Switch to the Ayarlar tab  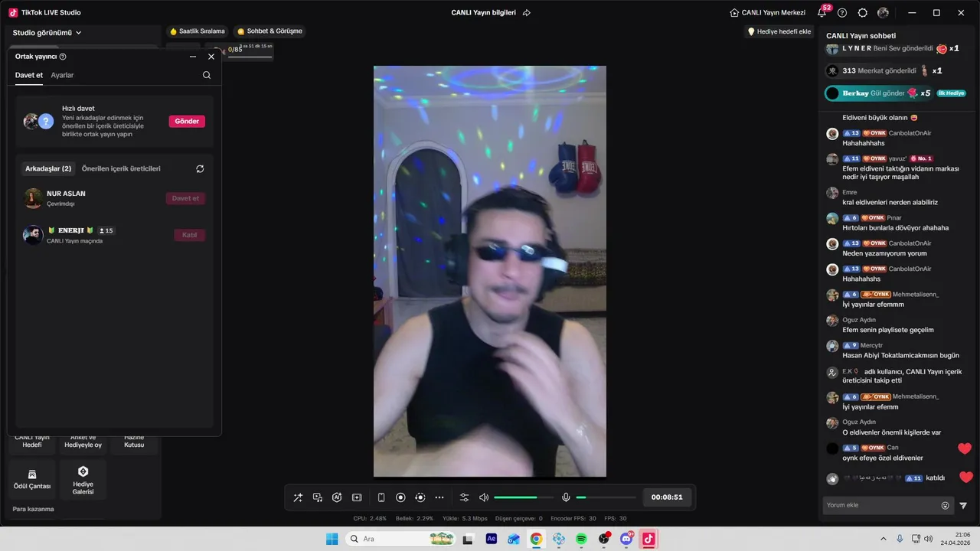pyautogui.click(x=62, y=75)
